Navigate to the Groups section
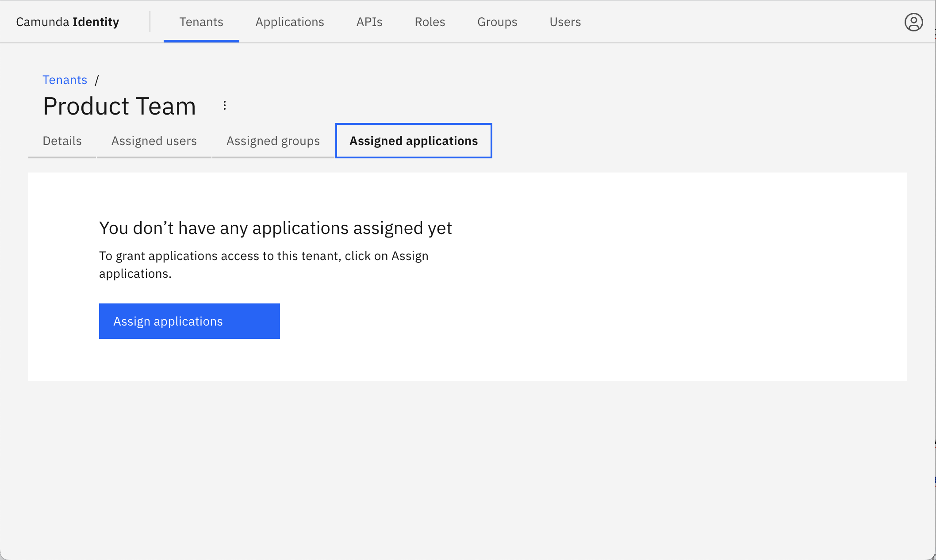 497,22
